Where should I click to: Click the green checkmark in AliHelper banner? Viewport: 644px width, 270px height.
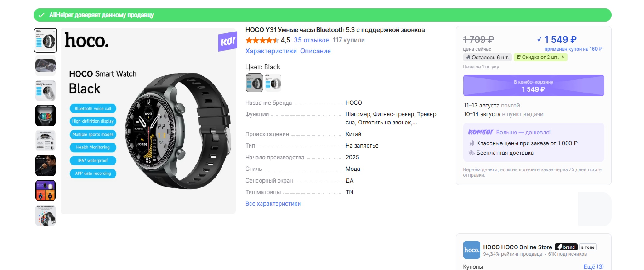(41, 15)
